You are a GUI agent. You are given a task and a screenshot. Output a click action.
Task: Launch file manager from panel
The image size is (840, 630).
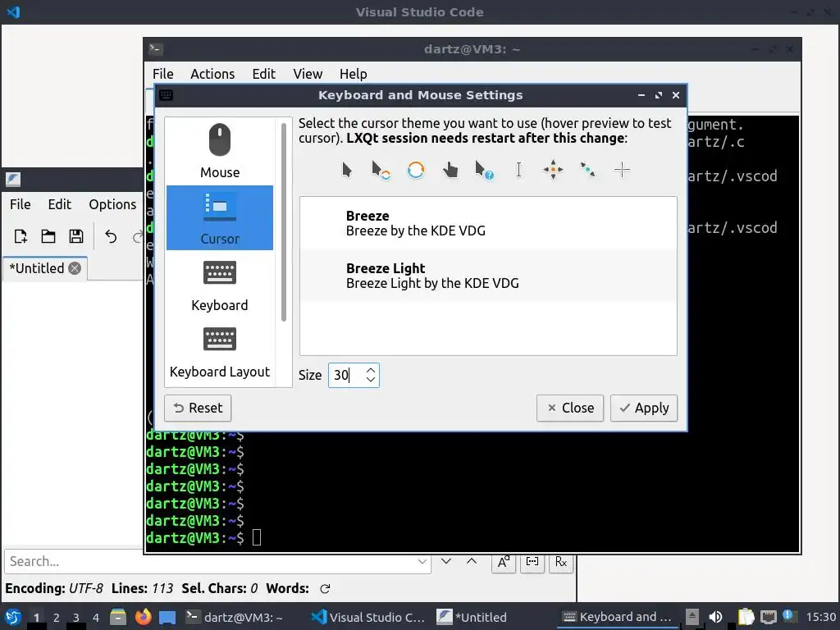pyautogui.click(x=118, y=617)
